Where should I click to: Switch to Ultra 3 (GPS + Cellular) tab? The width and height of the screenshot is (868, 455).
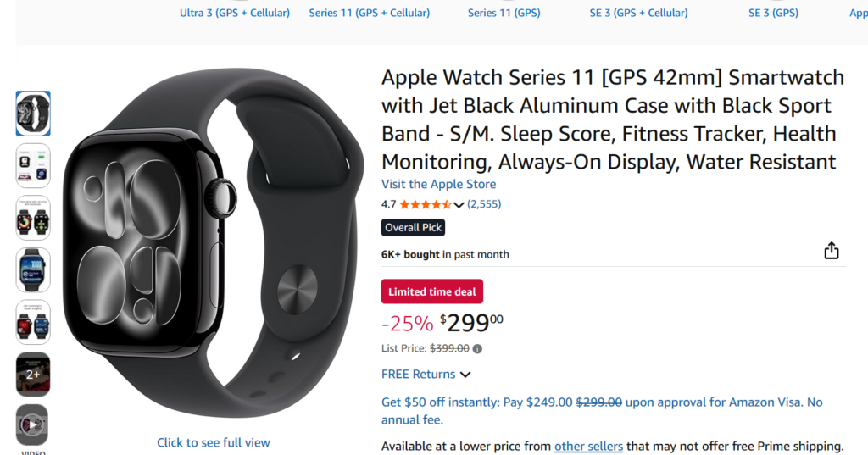[235, 13]
